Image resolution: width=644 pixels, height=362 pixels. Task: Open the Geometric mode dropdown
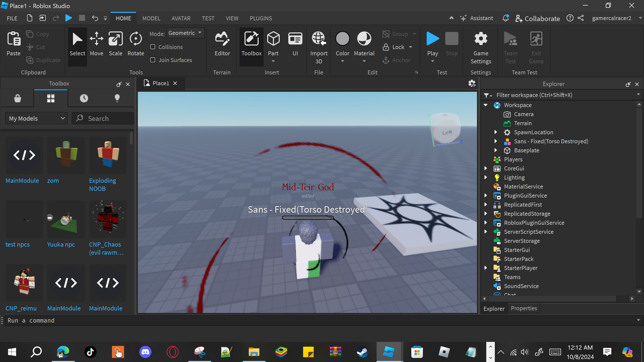185,33
